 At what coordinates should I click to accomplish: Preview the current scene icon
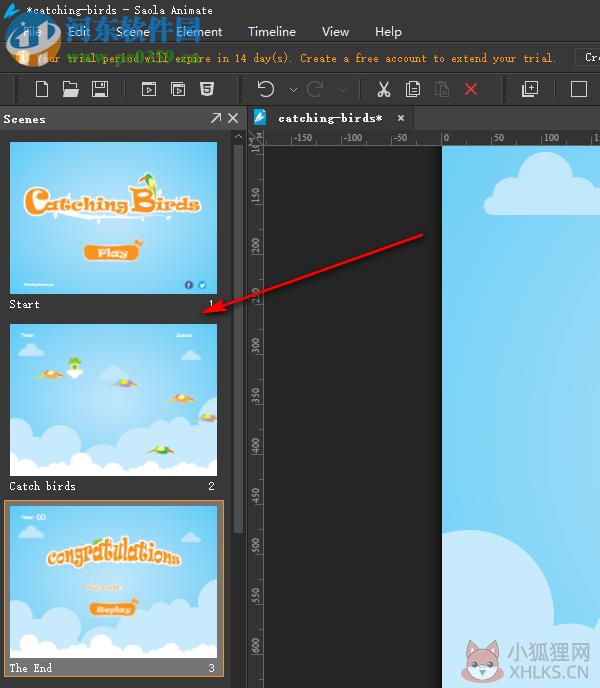tap(149, 89)
